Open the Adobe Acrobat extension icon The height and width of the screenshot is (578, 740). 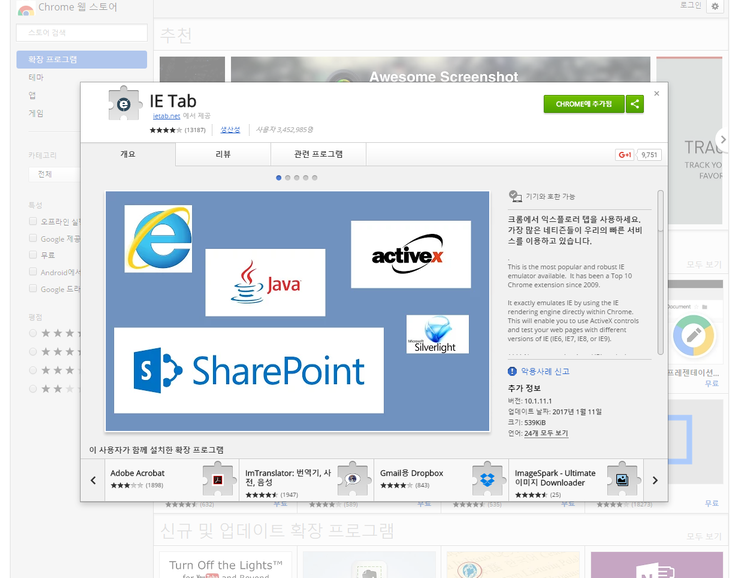point(219,479)
